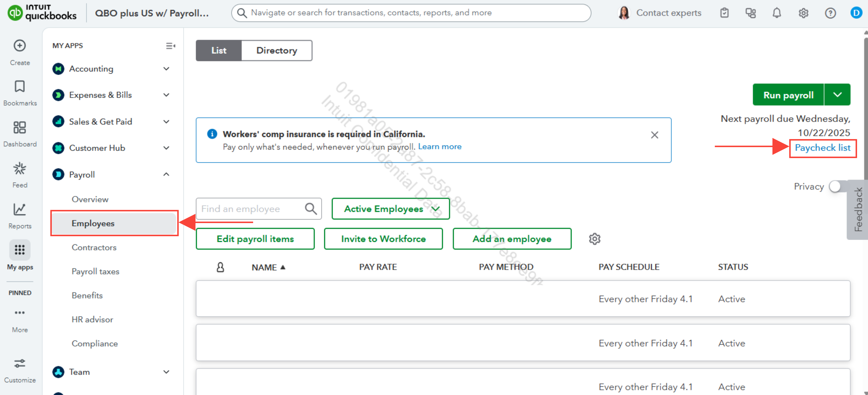Open employee table settings gear
Image resolution: width=868 pixels, height=395 pixels.
(x=594, y=239)
